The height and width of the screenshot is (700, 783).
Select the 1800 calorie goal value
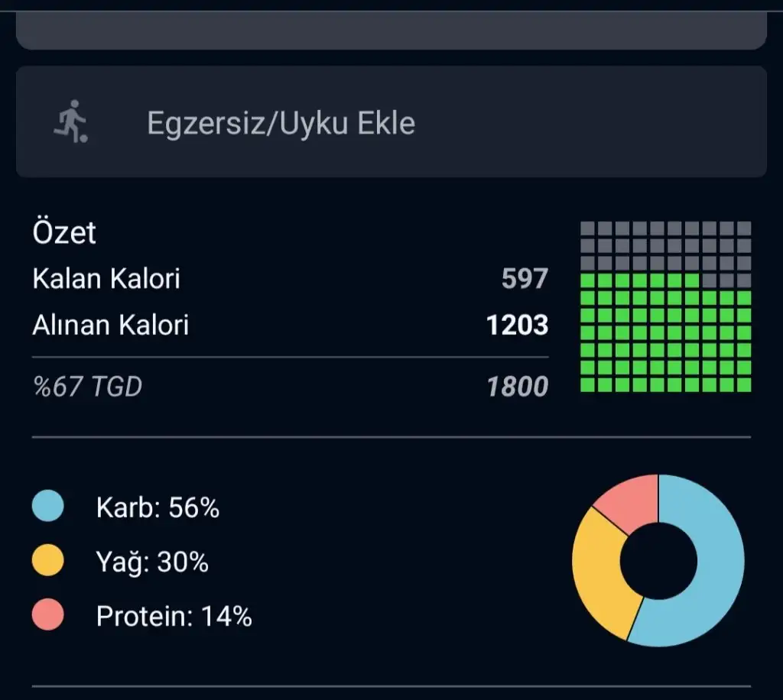[x=518, y=387]
